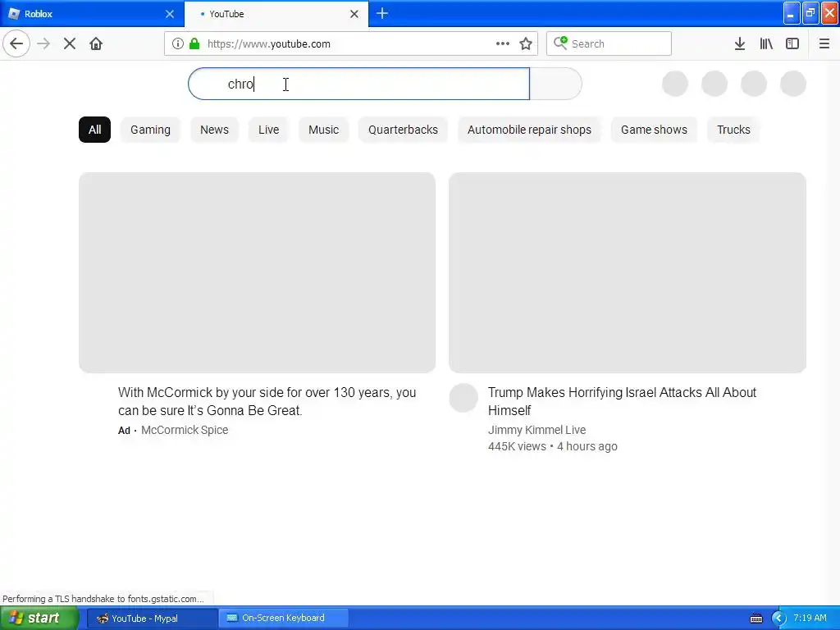Screen dimensions: 840x630
Task: Click the YouTube search submit button
Action: [555, 84]
